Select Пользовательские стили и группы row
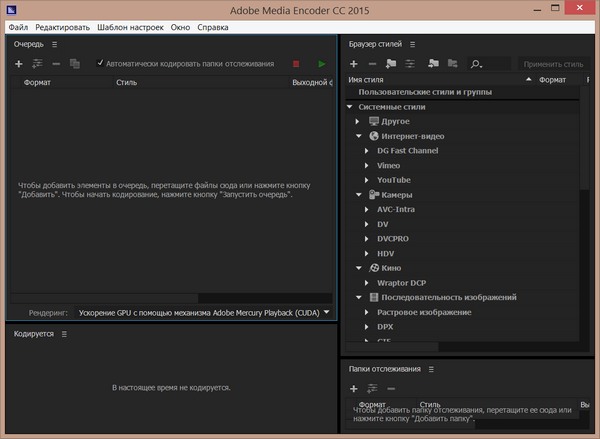The width and height of the screenshot is (600, 439). coord(462,92)
